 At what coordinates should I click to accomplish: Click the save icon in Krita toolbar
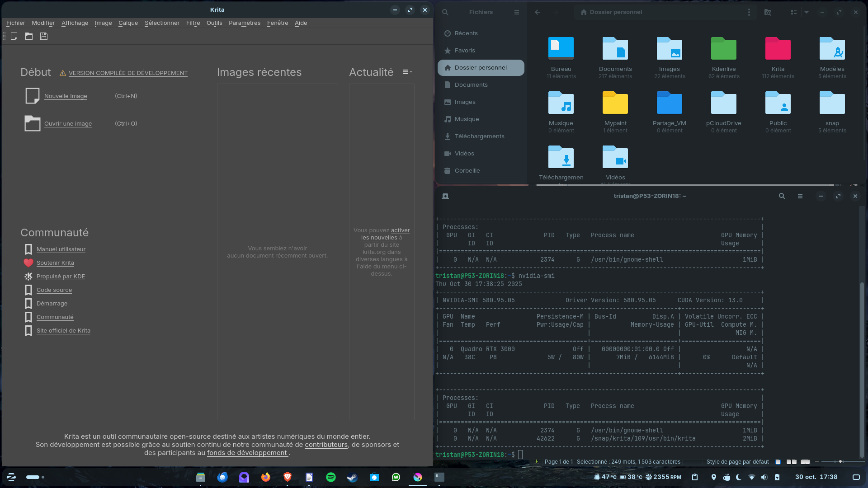click(44, 36)
